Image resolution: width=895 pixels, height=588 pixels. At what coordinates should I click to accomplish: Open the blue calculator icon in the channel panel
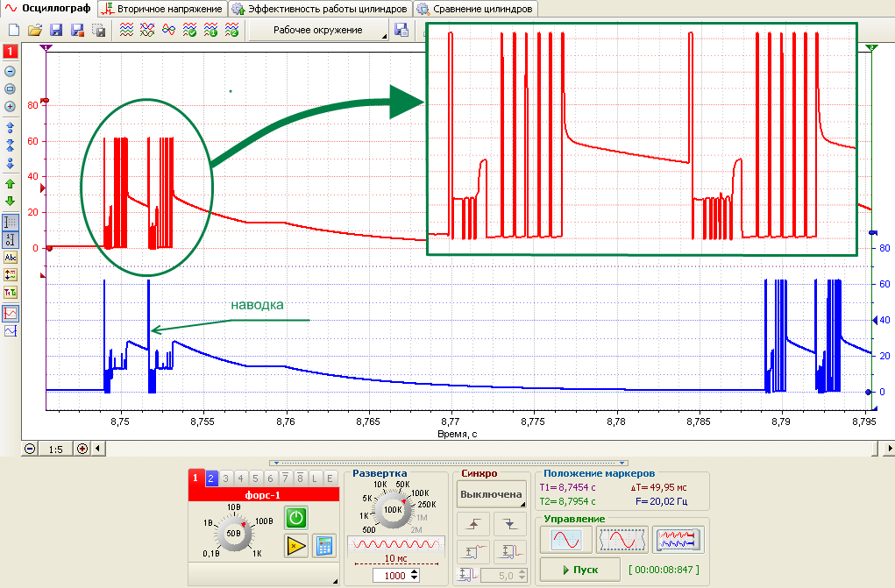(324, 546)
